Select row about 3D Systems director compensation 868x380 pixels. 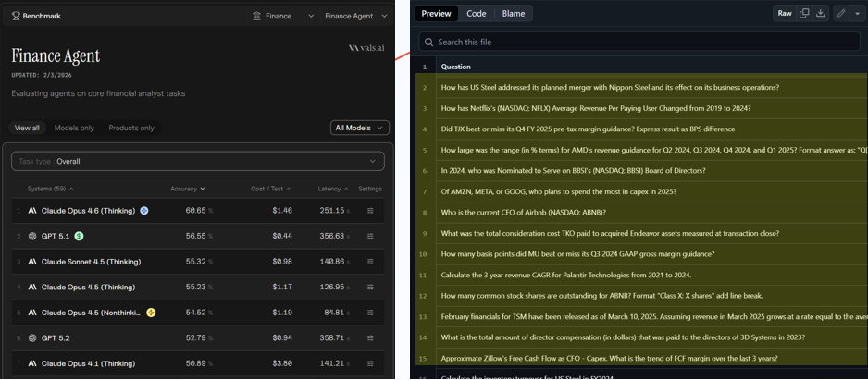tap(641, 337)
